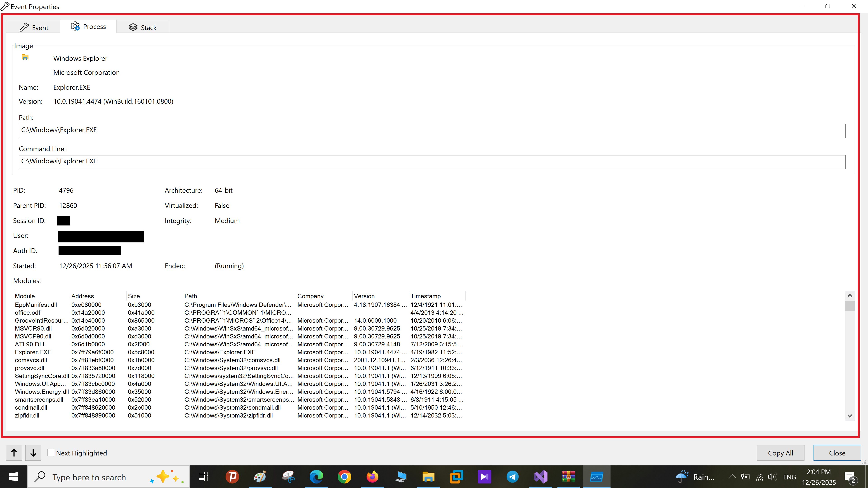Click the previous event up arrow button
This screenshot has width=868, height=488.
click(x=14, y=453)
